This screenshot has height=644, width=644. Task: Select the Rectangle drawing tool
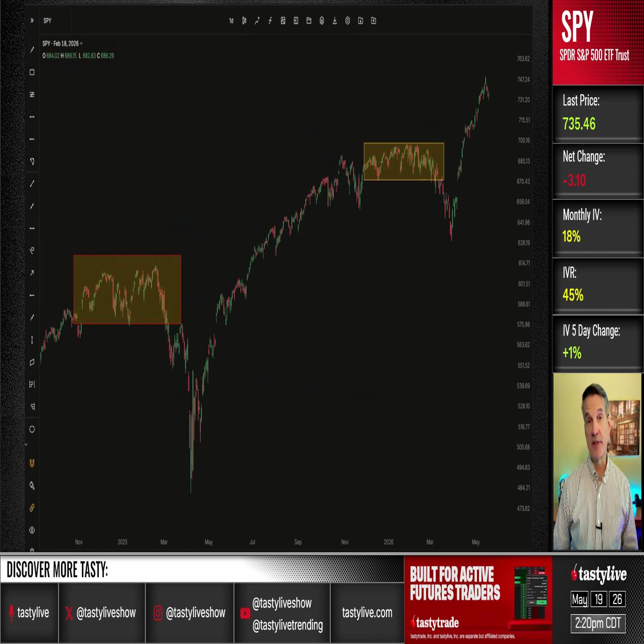[x=32, y=72]
